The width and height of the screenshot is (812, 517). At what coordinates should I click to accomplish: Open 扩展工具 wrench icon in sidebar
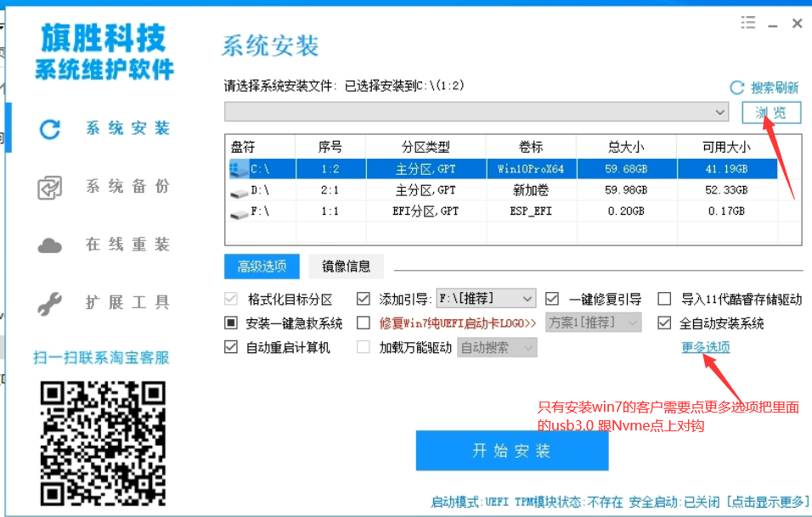[x=48, y=301]
